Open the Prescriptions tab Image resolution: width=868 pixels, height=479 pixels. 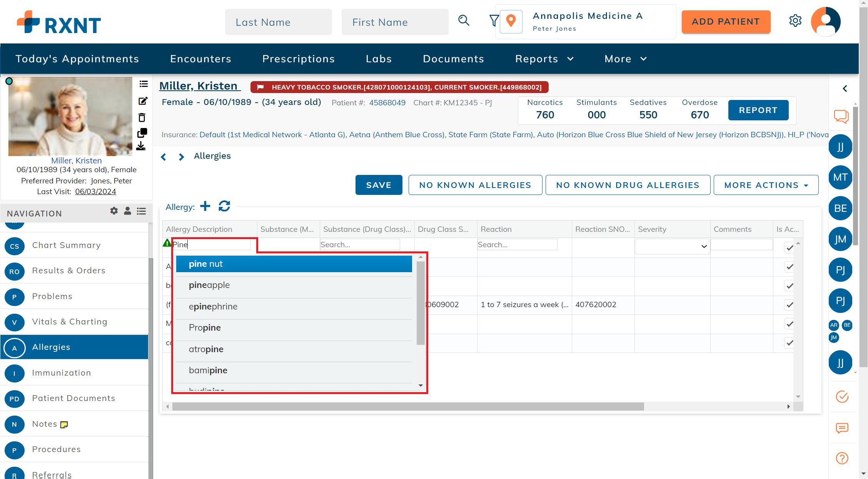click(299, 59)
